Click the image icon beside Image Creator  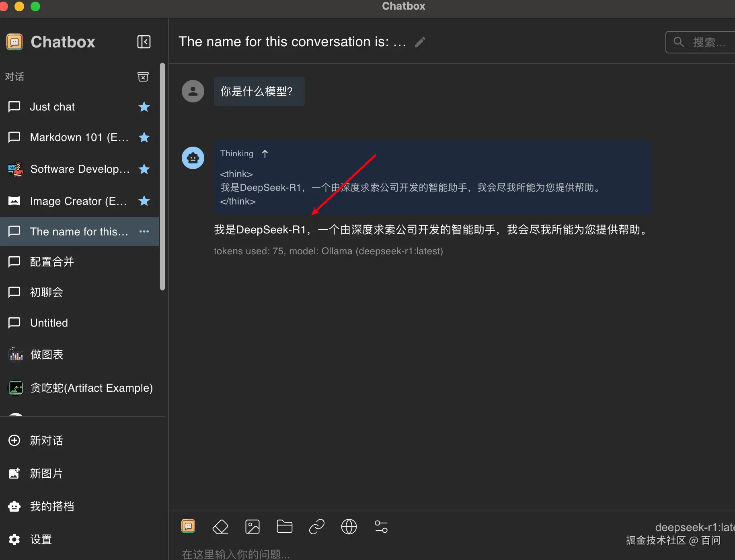point(14,201)
